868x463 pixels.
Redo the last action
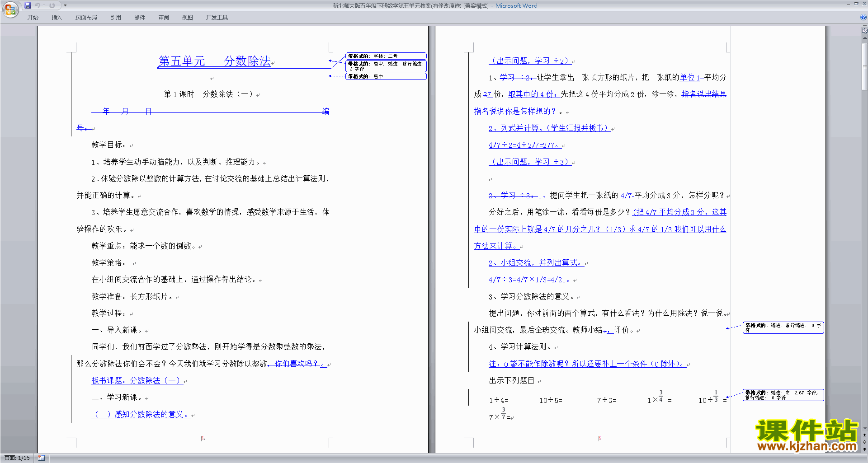click(52, 5)
